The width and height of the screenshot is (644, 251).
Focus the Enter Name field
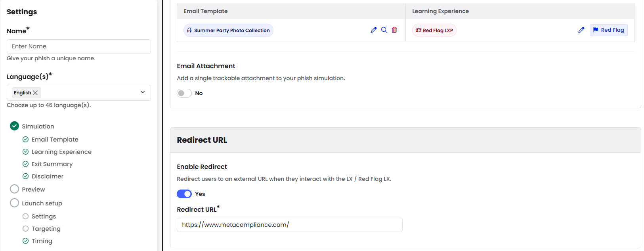tap(79, 46)
